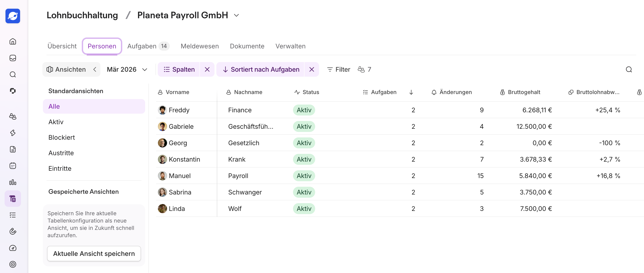Open the row for Manuel Payroll
This screenshot has height=273, width=644.
tap(400, 176)
